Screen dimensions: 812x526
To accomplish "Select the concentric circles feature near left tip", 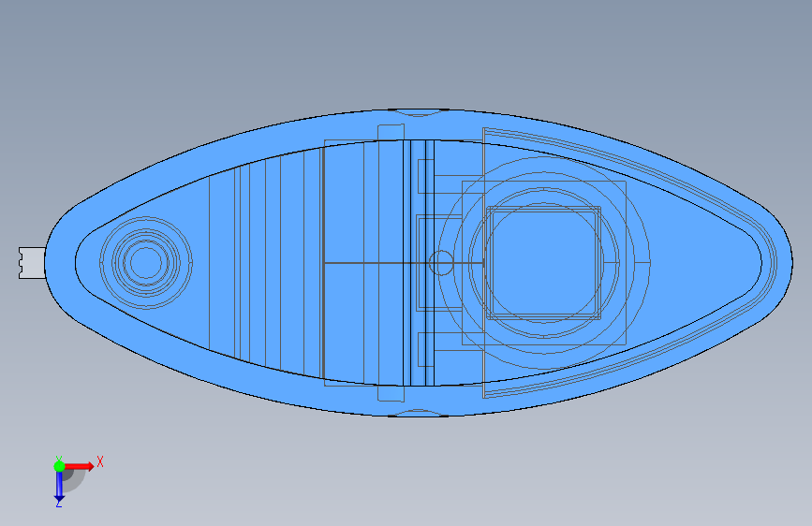I will click(x=146, y=263).
